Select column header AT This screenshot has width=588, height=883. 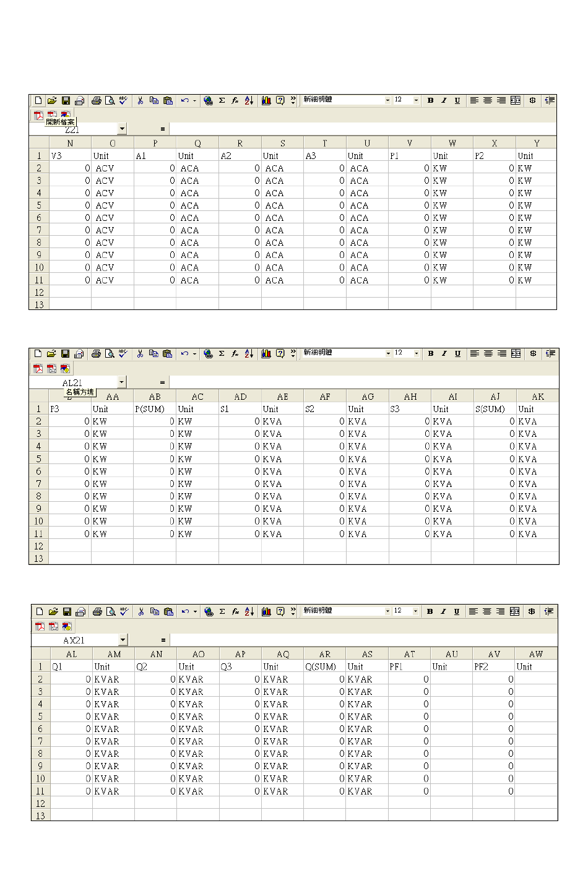(409, 654)
